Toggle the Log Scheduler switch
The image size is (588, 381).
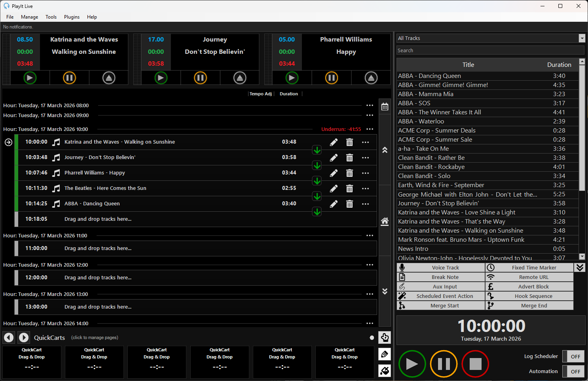(x=573, y=356)
